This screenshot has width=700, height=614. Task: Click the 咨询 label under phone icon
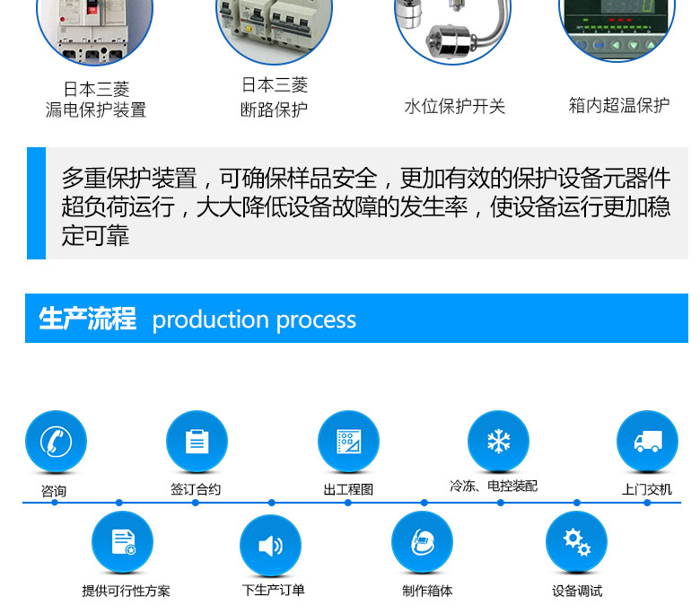[x=54, y=491]
